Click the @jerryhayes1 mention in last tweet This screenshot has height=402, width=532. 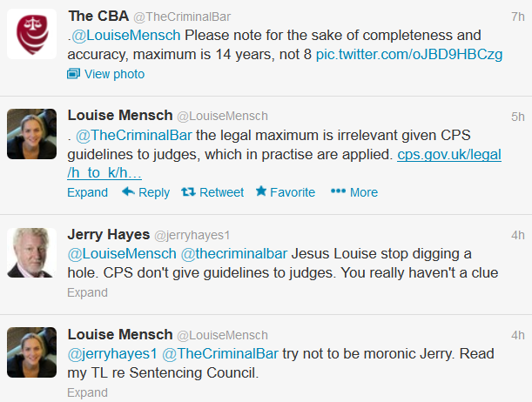[x=112, y=353]
